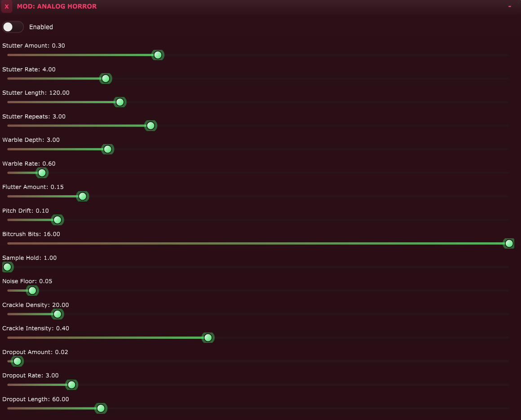This screenshot has width=521, height=420.
Task: Click the Stutter Rate slider handle
Action: (x=106, y=79)
